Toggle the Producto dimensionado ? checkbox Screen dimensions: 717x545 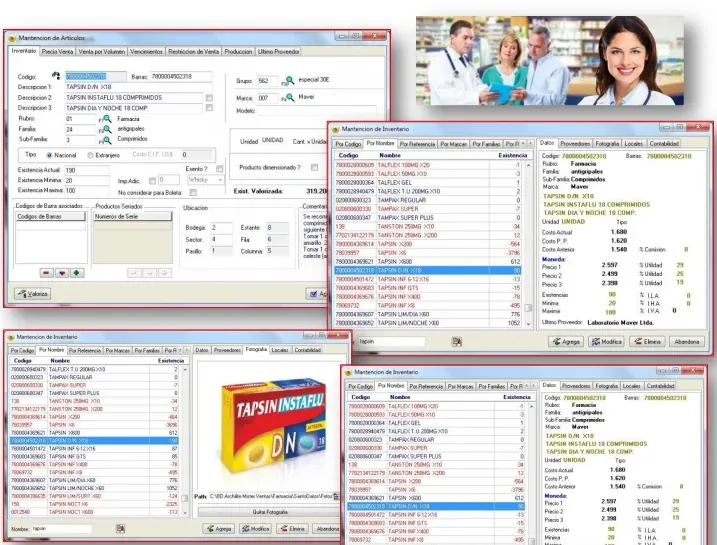click(x=314, y=167)
